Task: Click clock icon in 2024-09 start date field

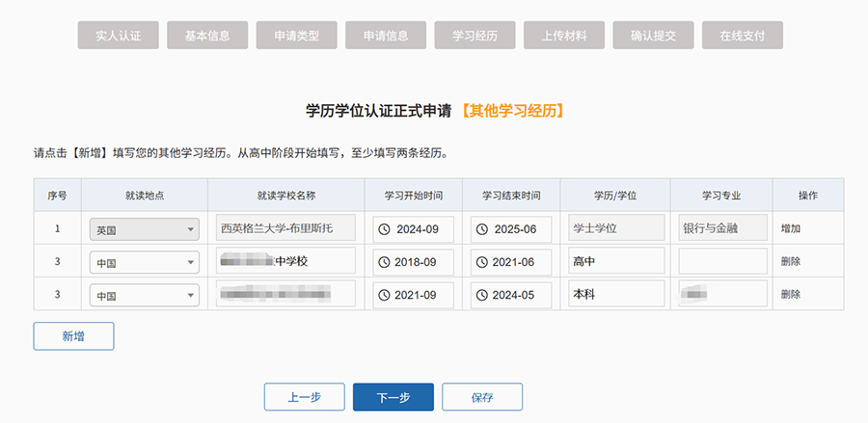Action: tap(385, 229)
